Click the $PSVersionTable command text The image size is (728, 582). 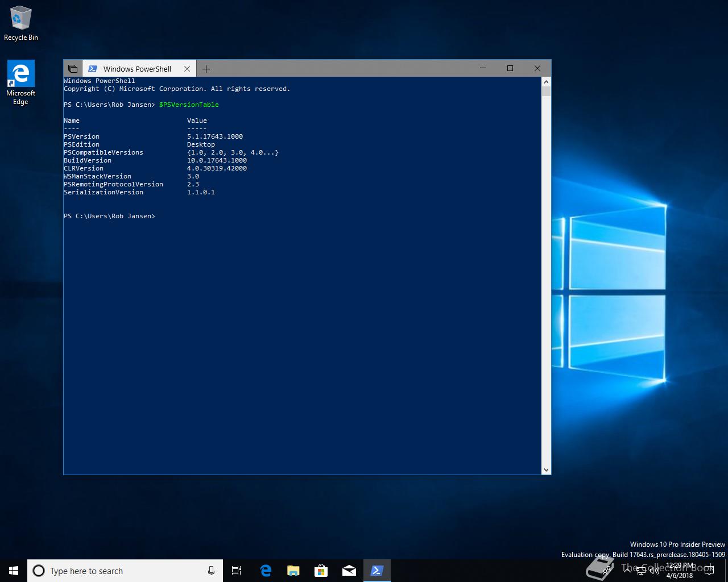189,105
